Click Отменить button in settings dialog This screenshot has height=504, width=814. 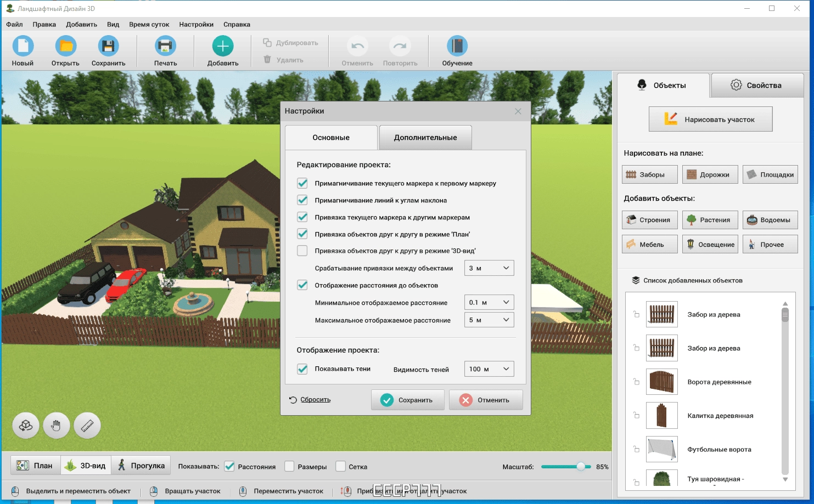point(486,400)
